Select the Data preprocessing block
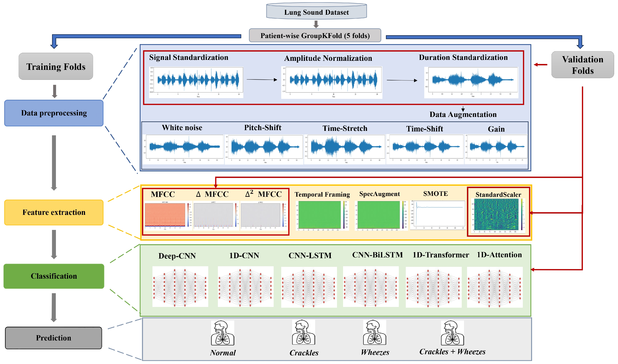This screenshot has height=364, width=618. point(54,113)
